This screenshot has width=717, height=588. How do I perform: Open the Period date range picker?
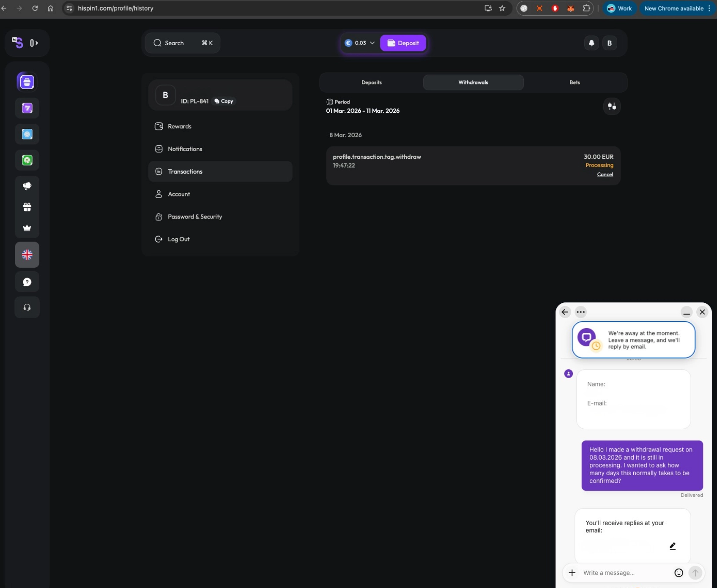tap(363, 106)
